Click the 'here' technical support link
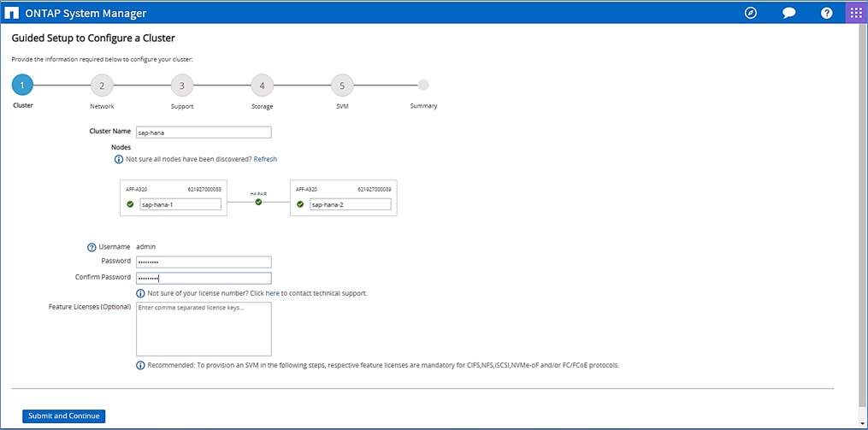868x430 pixels. 272,293
